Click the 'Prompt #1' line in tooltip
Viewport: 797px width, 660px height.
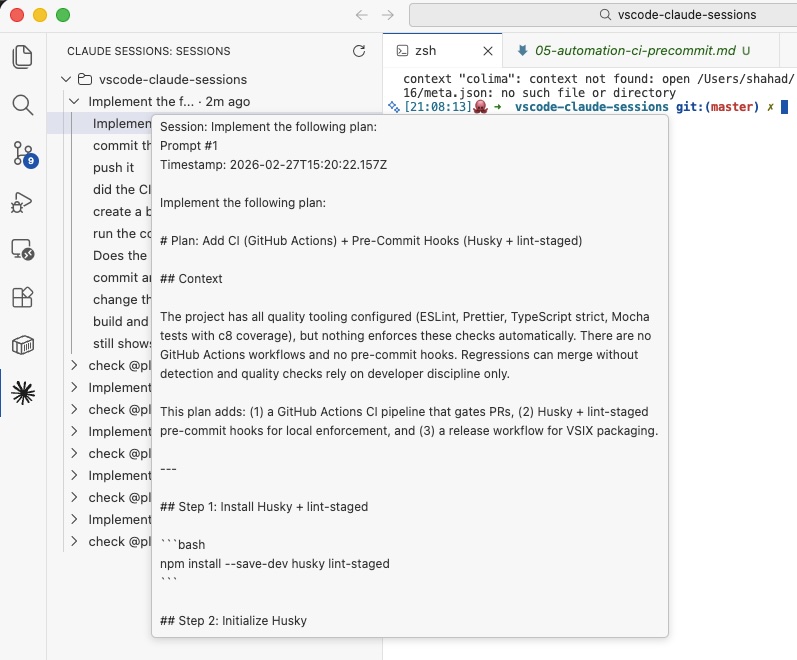click(189, 145)
